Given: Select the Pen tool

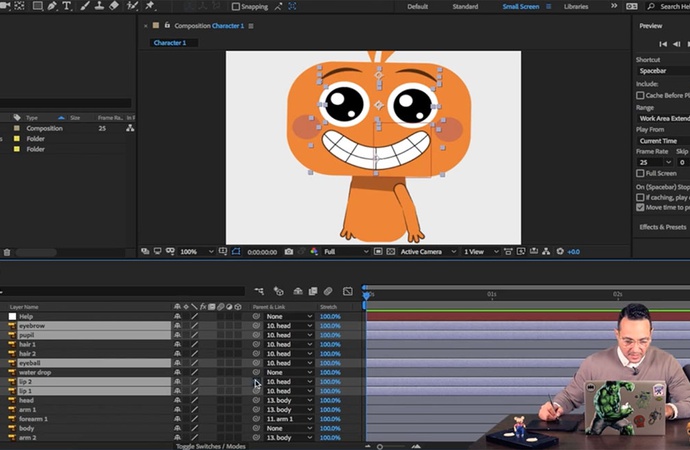Looking at the screenshot, I should pos(52,6).
